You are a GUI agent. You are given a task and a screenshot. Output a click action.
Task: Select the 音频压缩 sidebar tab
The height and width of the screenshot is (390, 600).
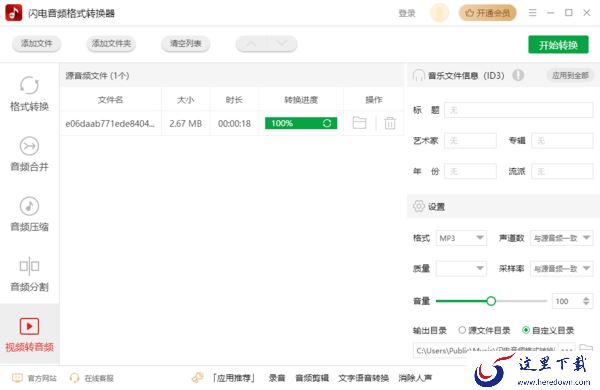click(29, 214)
